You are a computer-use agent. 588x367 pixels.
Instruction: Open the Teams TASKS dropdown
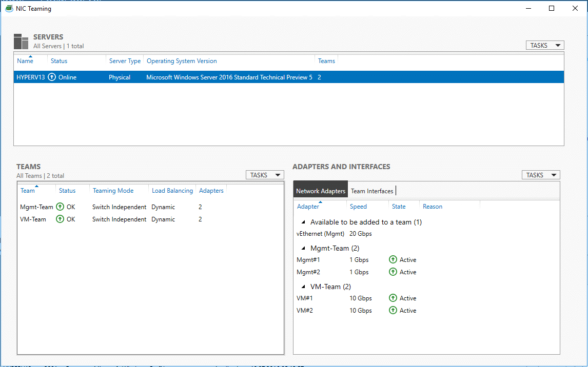(265, 175)
